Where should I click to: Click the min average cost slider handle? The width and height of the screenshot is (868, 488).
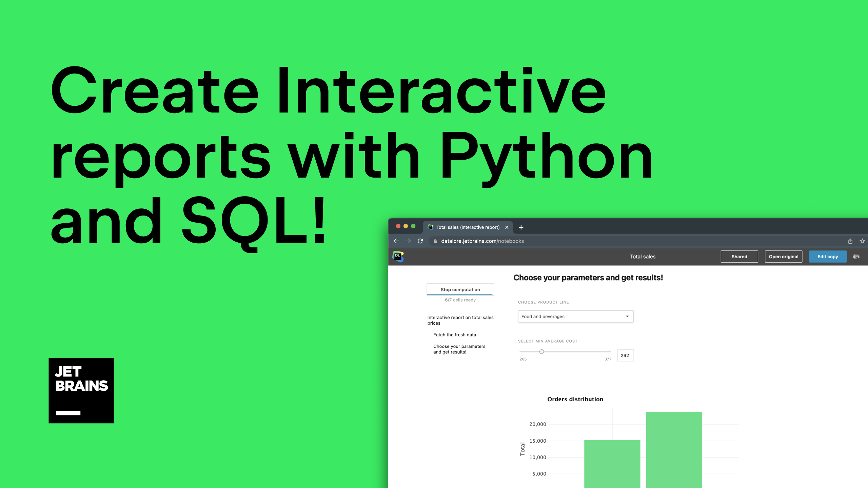coord(541,352)
